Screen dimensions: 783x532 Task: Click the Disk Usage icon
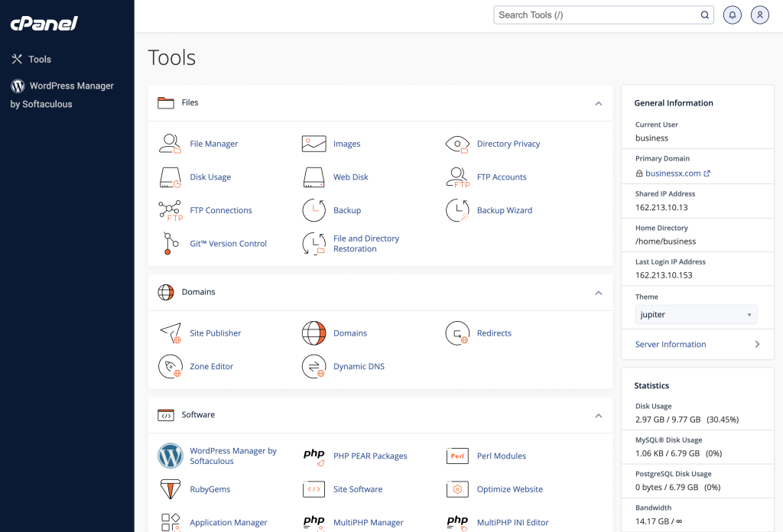point(170,177)
